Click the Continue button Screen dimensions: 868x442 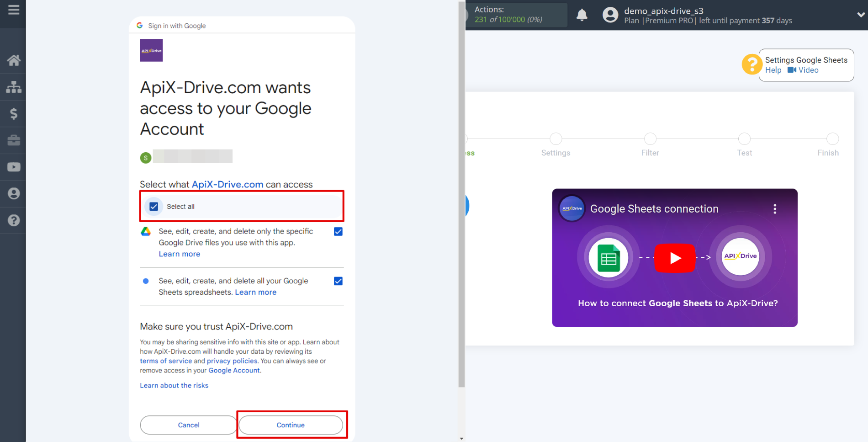click(291, 425)
